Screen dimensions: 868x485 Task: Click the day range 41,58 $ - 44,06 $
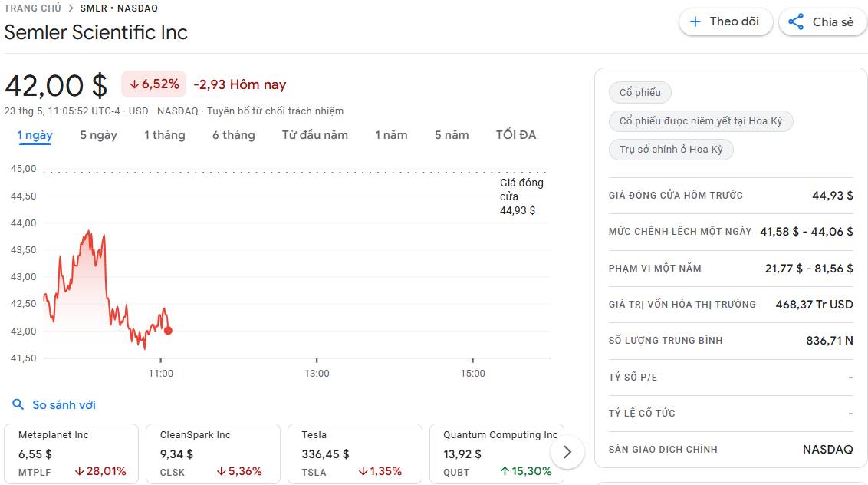807,232
